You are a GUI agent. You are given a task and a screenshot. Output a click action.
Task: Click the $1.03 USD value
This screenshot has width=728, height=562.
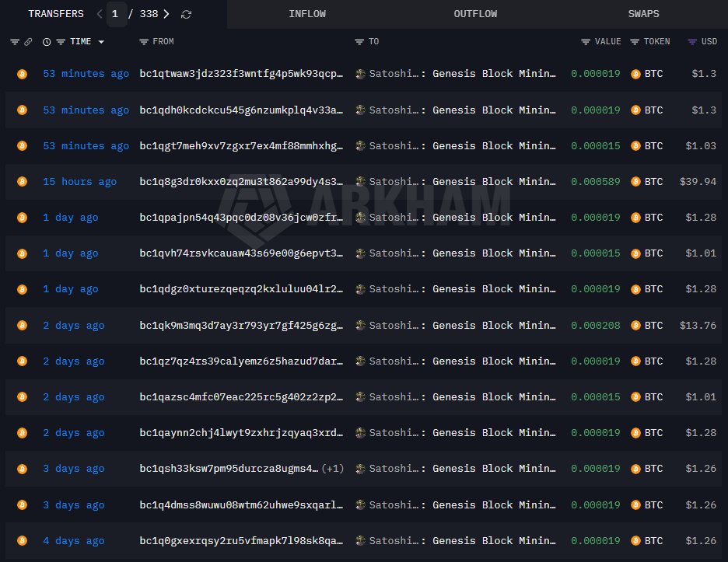coord(701,145)
